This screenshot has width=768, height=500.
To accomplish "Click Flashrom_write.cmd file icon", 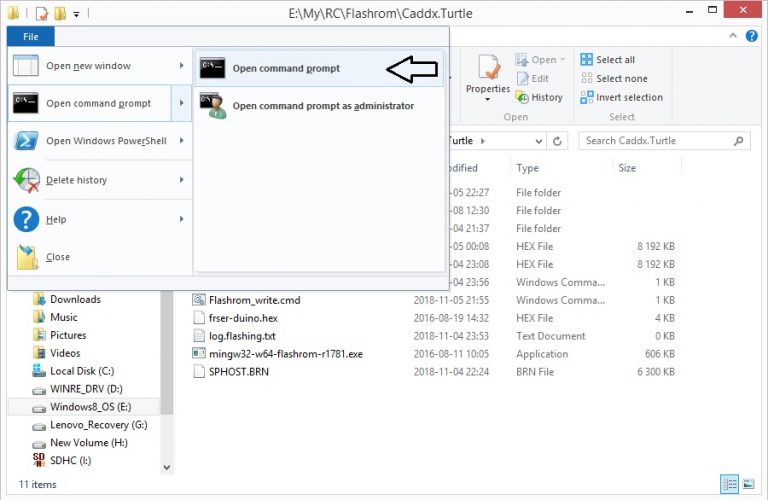I will point(199,300).
